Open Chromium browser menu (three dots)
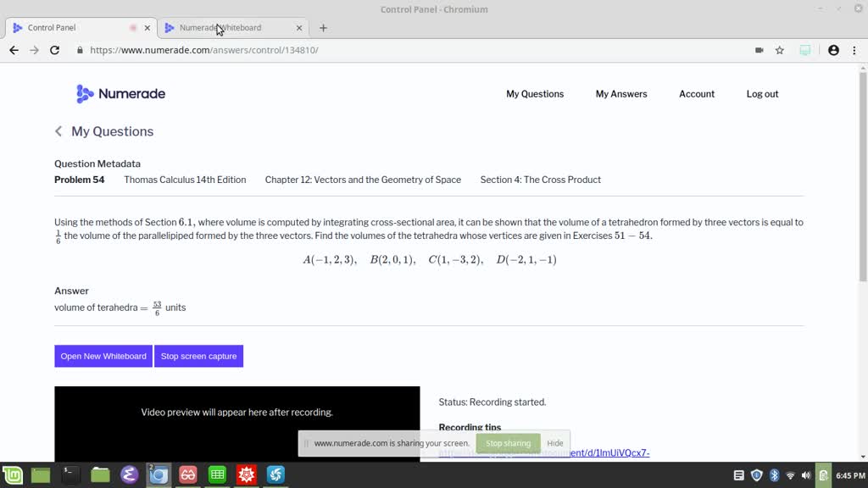 pyautogui.click(x=854, y=50)
